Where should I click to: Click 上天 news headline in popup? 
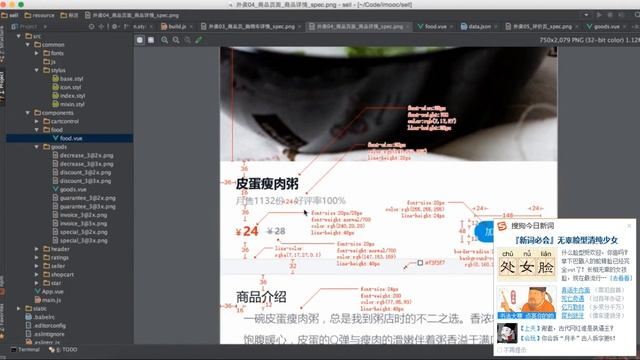click(x=567, y=328)
